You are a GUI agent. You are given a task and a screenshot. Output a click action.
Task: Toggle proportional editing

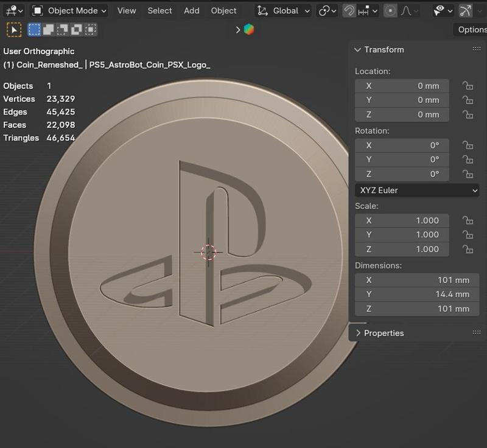390,11
